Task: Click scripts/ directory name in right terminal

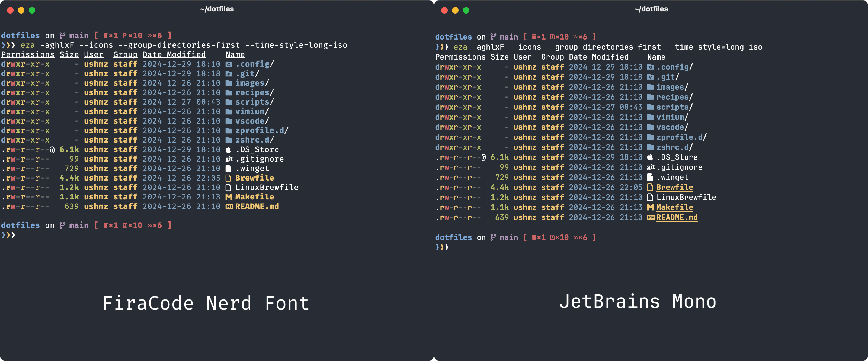Action: click(675, 107)
